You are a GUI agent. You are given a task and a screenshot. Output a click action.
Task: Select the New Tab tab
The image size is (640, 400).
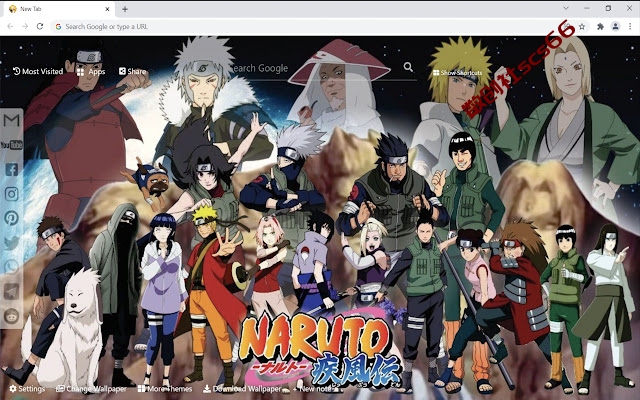(59, 9)
